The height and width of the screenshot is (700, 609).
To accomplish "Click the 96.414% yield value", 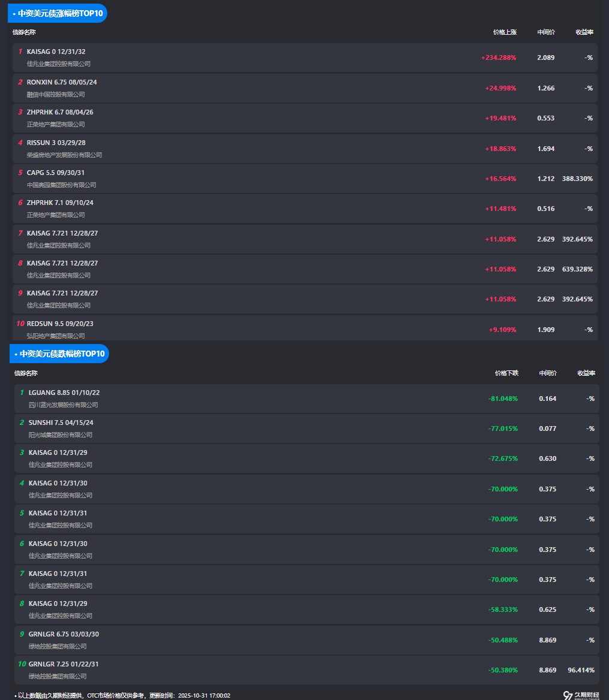I will click(x=581, y=670).
